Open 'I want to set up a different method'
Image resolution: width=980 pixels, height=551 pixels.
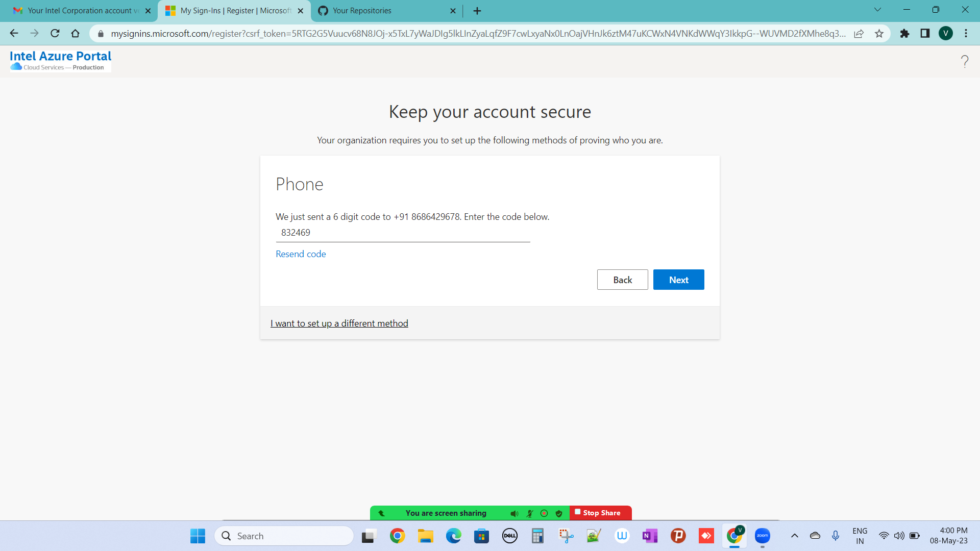pyautogui.click(x=339, y=323)
